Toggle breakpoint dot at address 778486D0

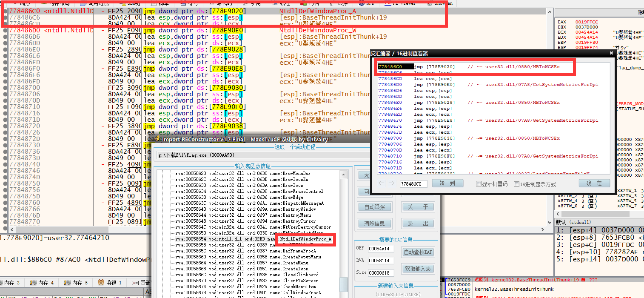pyautogui.click(x=5, y=30)
